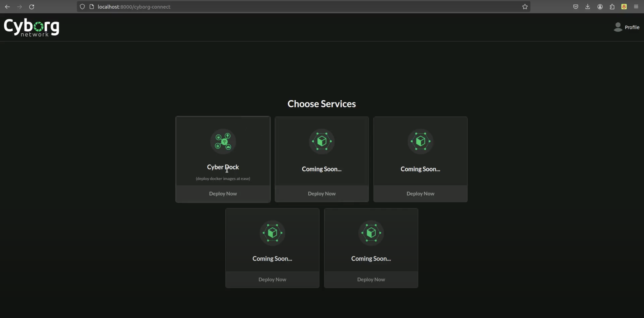
Task: Click the Save to Pocket icon
Action: click(x=576, y=7)
